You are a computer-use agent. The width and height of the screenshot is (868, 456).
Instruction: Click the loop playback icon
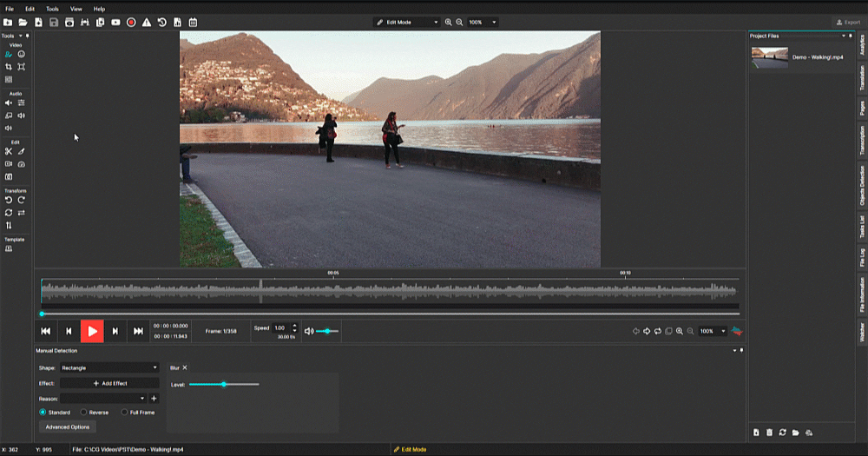tap(658, 331)
